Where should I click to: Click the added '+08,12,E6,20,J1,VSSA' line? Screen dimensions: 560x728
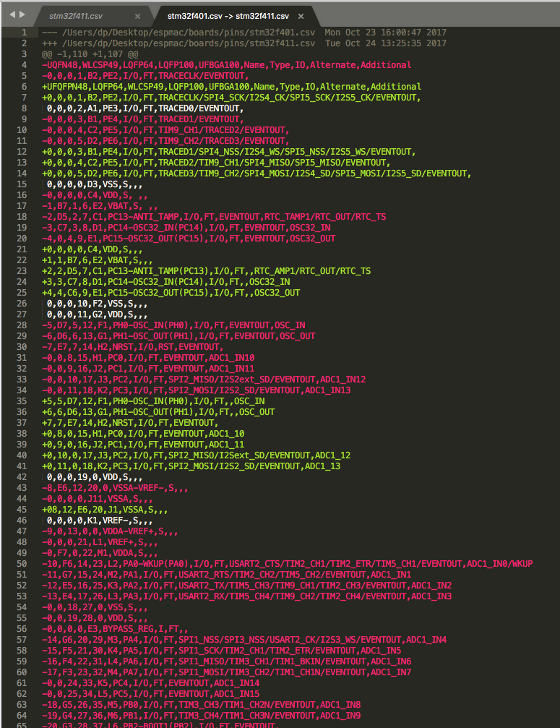(x=105, y=510)
